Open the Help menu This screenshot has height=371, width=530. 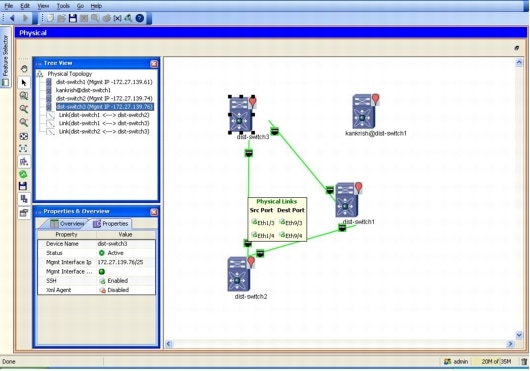pyautogui.click(x=96, y=6)
